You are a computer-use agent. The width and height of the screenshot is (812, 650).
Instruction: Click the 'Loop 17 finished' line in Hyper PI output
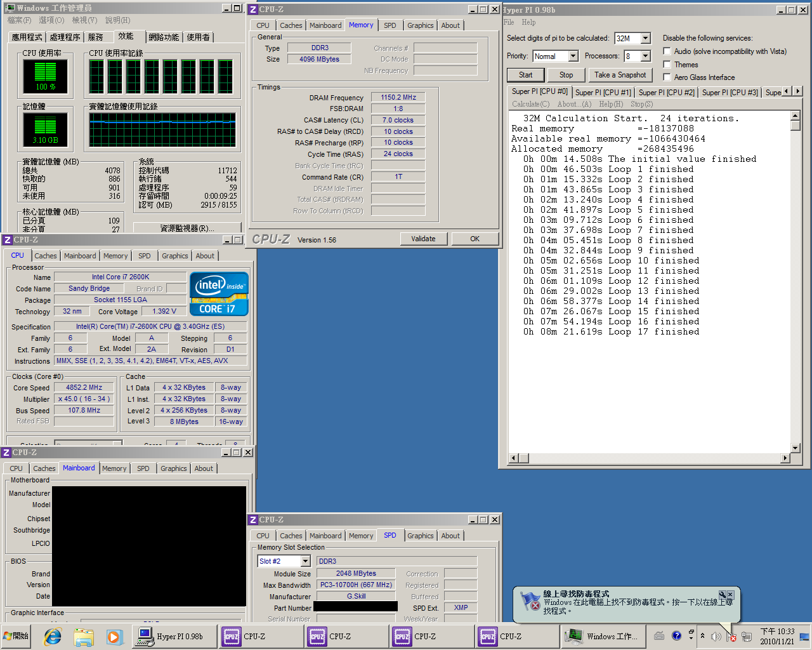(611, 332)
